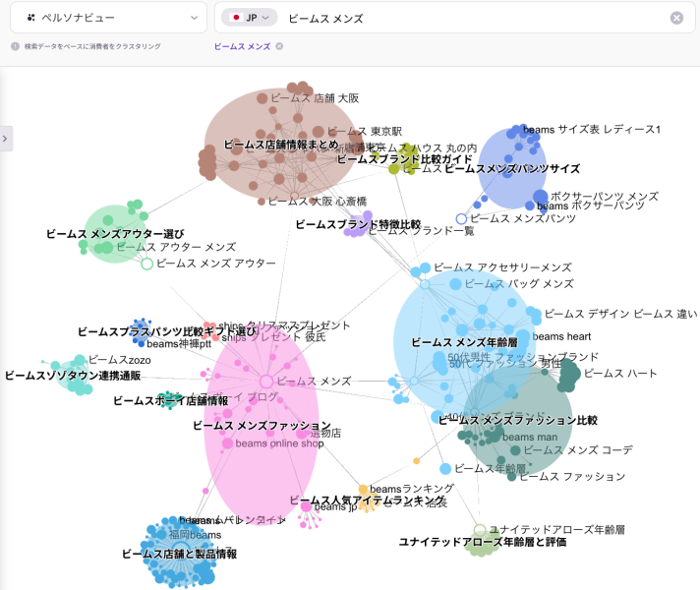The height and width of the screenshot is (590, 700).
Task: Select the ビームスブランド特徴比較 cluster label
Action: 358,224
